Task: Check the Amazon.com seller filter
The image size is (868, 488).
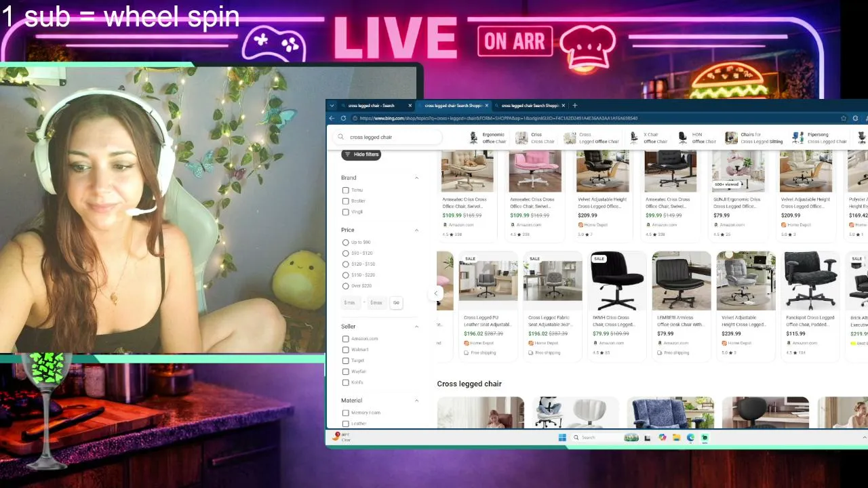Action: [x=346, y=339]
